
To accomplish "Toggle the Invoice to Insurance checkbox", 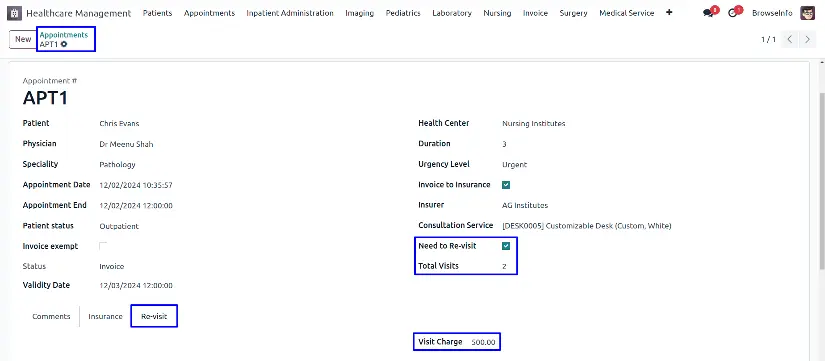I will pos(506,185).
